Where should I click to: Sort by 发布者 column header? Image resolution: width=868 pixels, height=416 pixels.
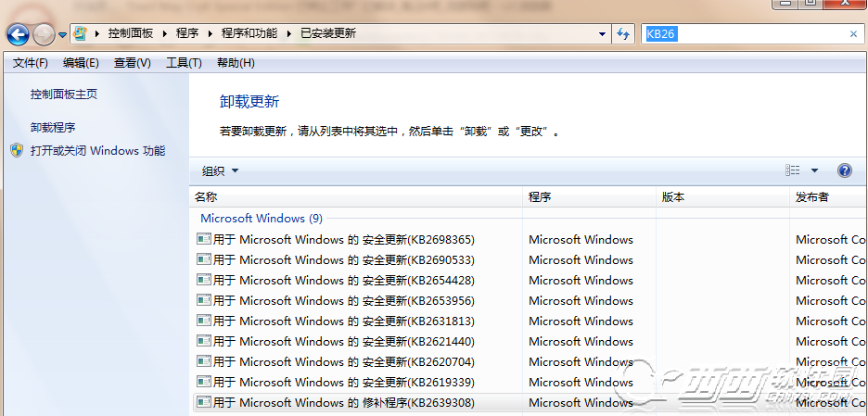pyautogui.click(x=829, y=197)
